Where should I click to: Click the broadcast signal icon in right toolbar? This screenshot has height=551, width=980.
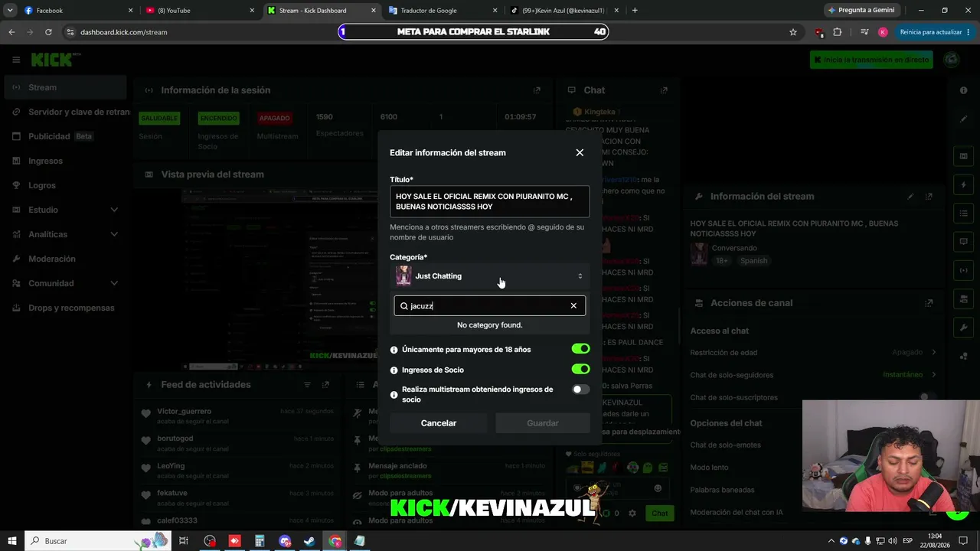[x=963, y=270]
